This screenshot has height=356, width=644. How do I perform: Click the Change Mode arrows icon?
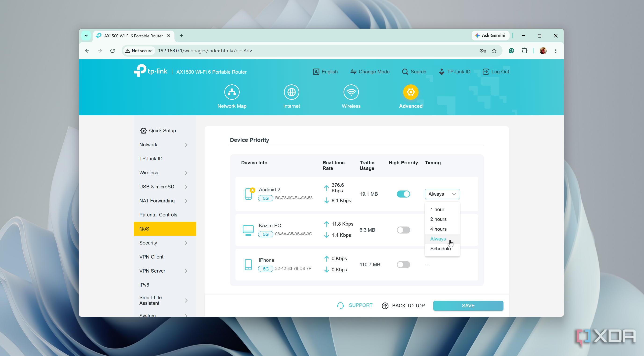(x=353, y=72)
